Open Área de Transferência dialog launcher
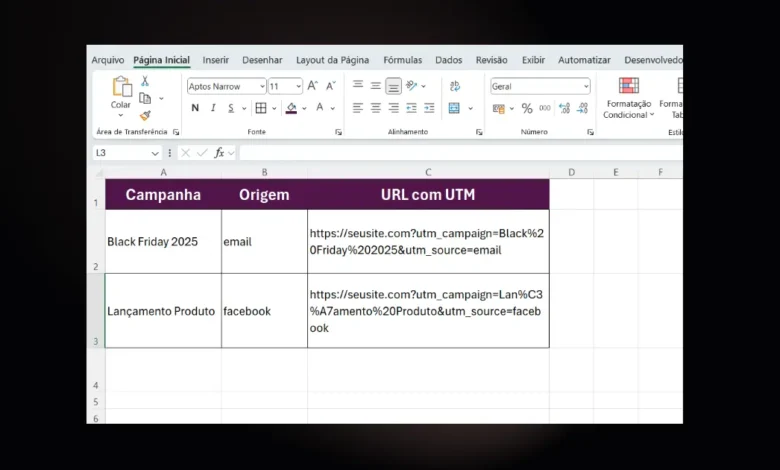 176,132
